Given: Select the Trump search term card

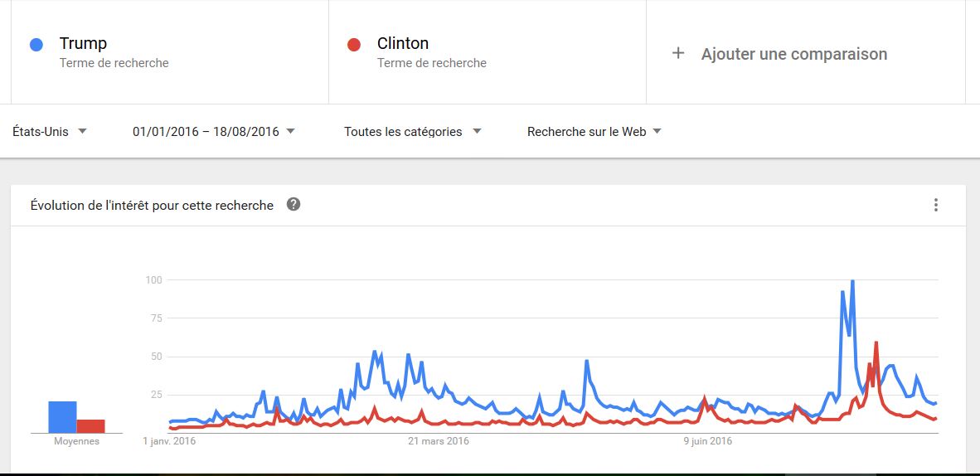Looking at the screenshot, I should click(169, 52).
